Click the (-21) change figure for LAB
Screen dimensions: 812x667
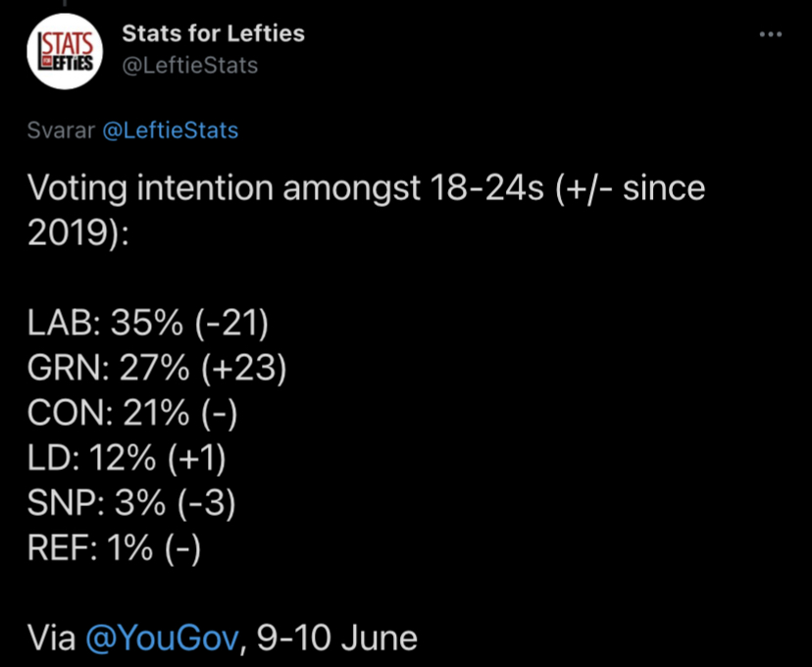(232, 323)
